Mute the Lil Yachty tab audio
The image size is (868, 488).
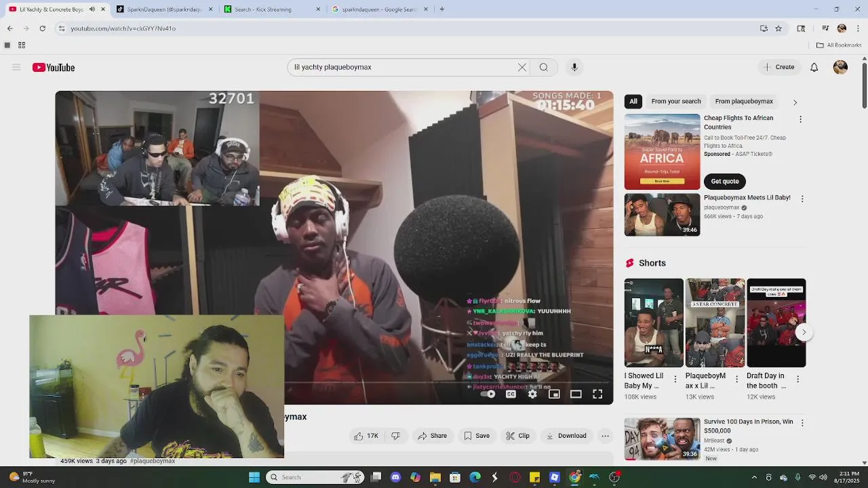point(92,9)
